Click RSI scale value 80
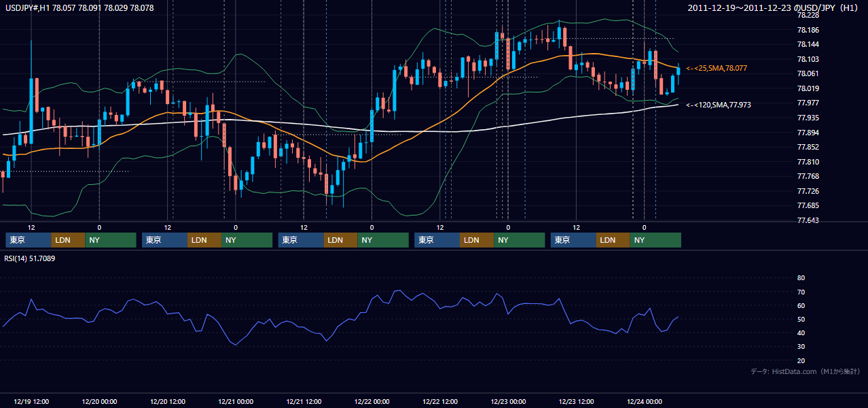Image resolution: width=868 pixels, height=408 pixels. pos(801,278)
